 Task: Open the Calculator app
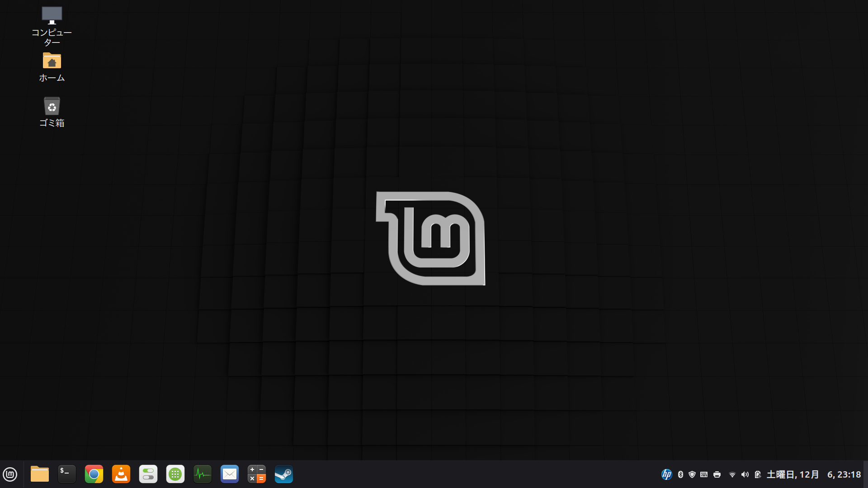point(257,474)
